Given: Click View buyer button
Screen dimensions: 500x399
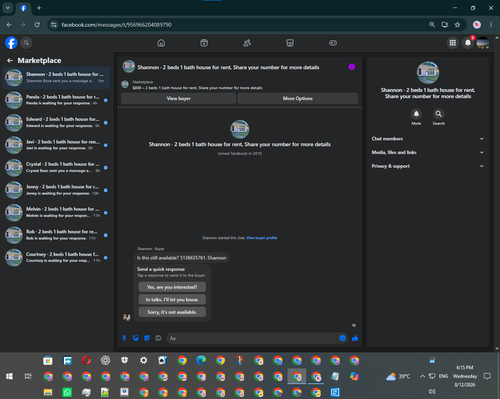Looking at the screenshot, I should [179, 98].
